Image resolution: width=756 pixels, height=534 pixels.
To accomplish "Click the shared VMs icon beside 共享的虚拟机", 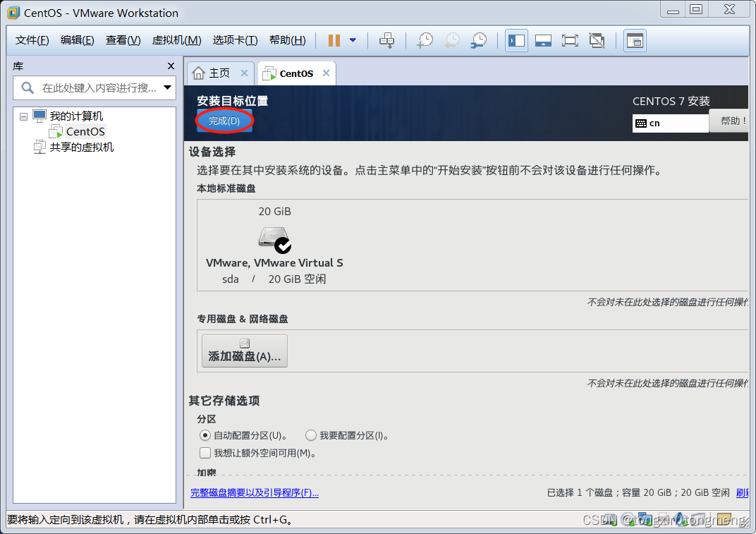I will tap(39, 147).
